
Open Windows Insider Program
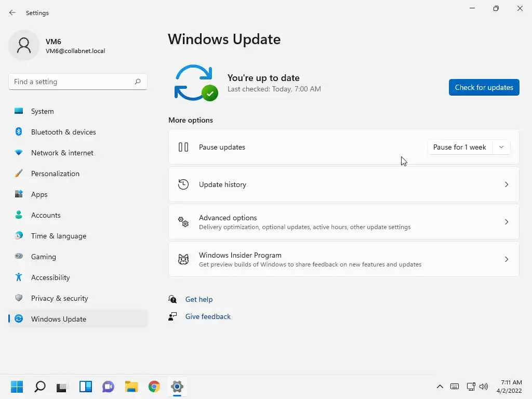point(344,259)
